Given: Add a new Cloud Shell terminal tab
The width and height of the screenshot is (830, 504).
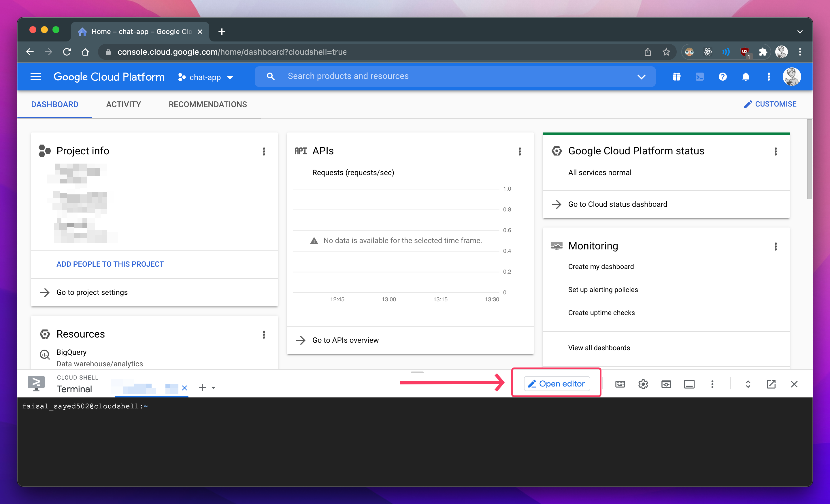Looking at the screenshot, I should pyautogui.click(x=202, y=388).
